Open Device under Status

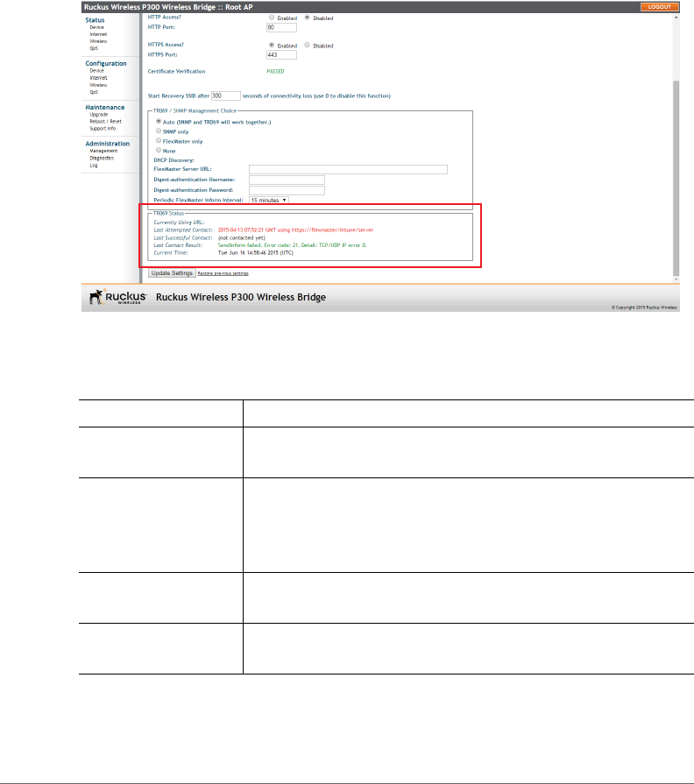point(97,27)
